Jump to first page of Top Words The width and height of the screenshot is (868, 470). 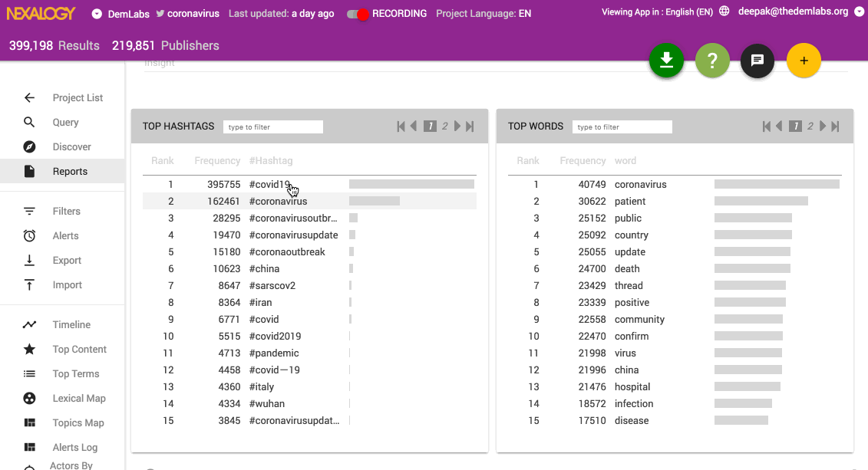(766, 126)
